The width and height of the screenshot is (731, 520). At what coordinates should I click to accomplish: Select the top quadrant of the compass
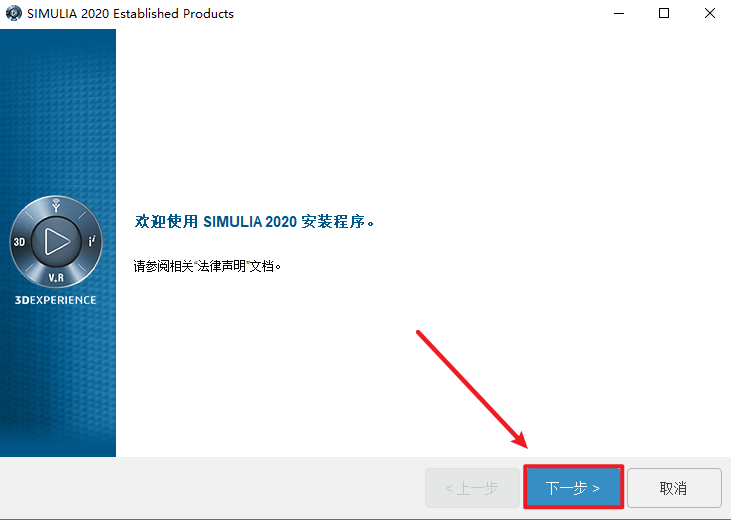tap(56, 205)
